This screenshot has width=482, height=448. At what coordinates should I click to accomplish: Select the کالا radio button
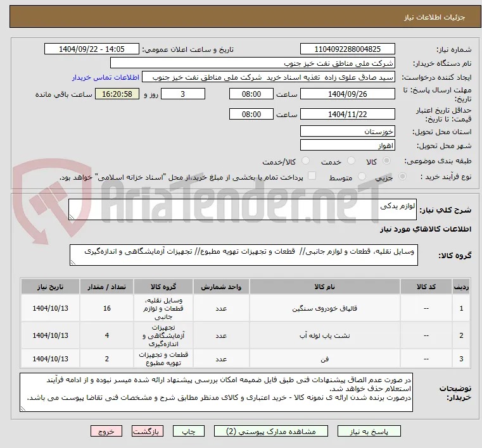(x=387, y=161)
